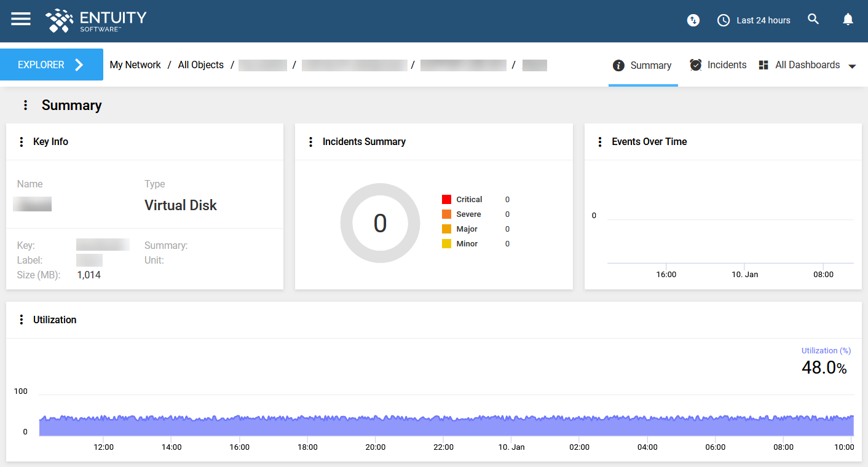Click the All Dashboards grid icon
868x467 pixels.
[763, 65]
